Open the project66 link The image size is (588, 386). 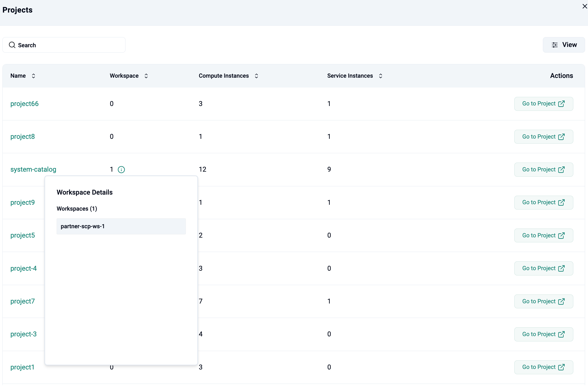tap(24, 104)
